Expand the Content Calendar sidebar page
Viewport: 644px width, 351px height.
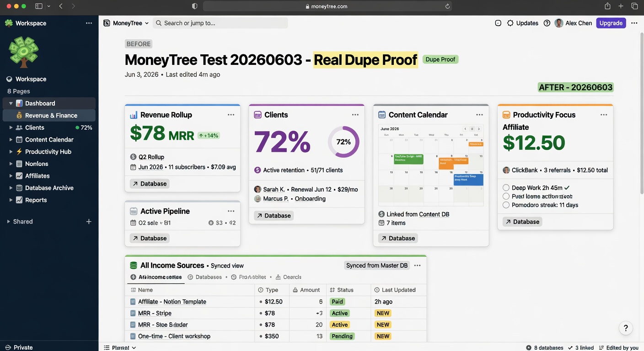pyautogui.click(x=11, y=139)
